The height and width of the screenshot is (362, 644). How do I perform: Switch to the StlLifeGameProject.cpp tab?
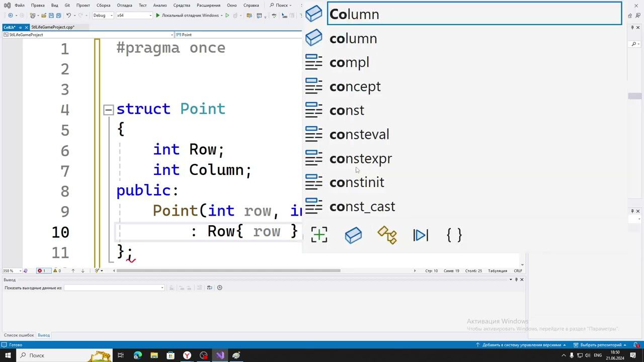click(x=53, y=27)
